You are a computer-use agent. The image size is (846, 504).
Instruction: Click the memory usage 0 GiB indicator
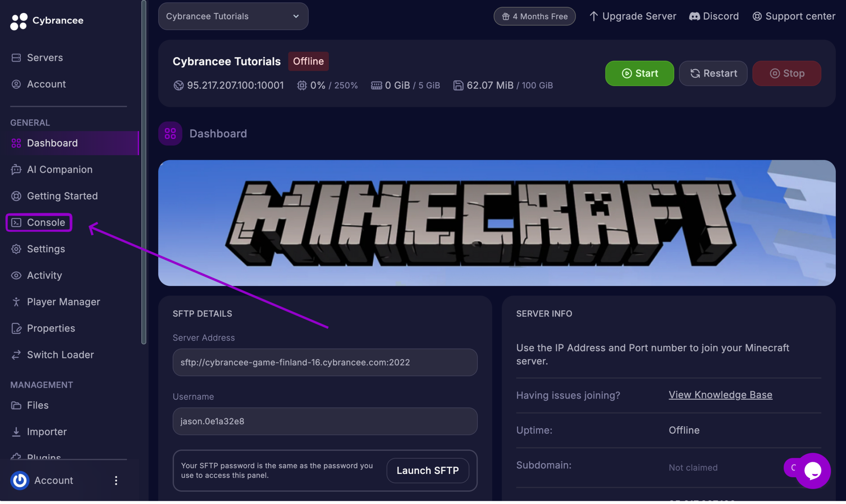[406, 85]
